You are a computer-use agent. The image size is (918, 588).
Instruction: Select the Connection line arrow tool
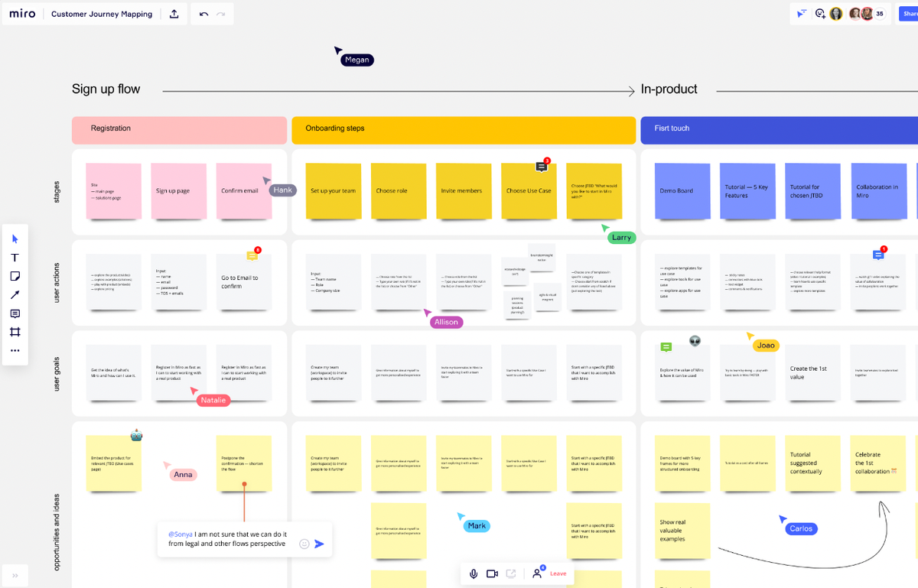[x=15, y=295]
